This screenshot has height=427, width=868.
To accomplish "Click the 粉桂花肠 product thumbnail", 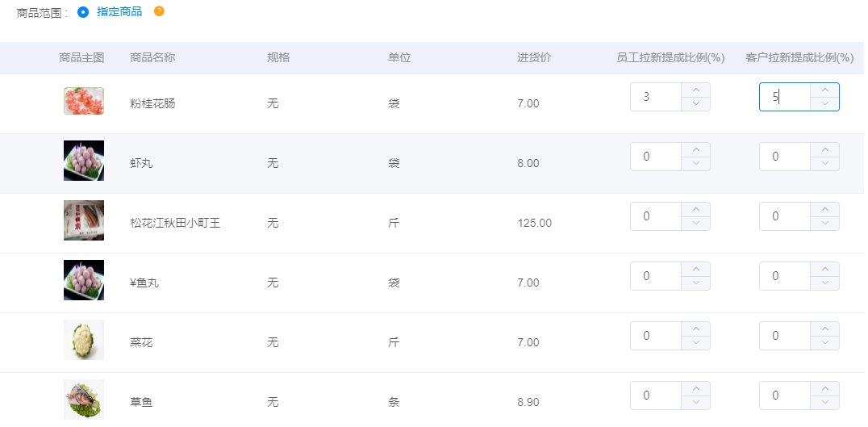I will click(x=84, y=101).
